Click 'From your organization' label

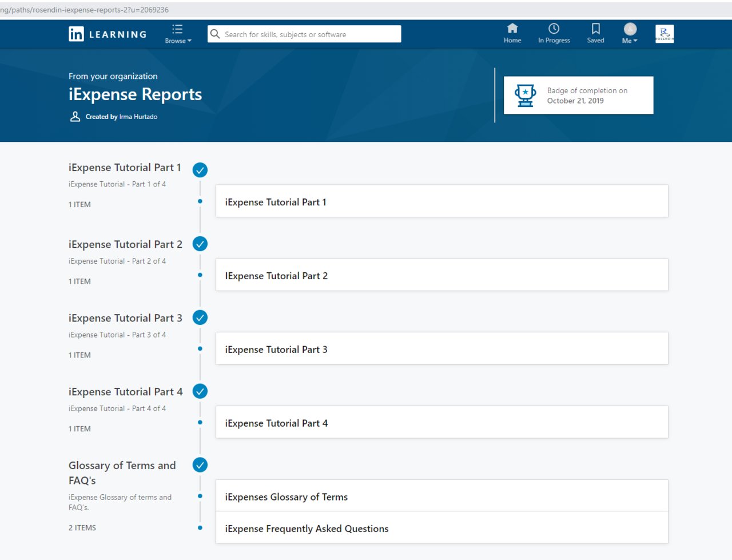coord(113,76)
